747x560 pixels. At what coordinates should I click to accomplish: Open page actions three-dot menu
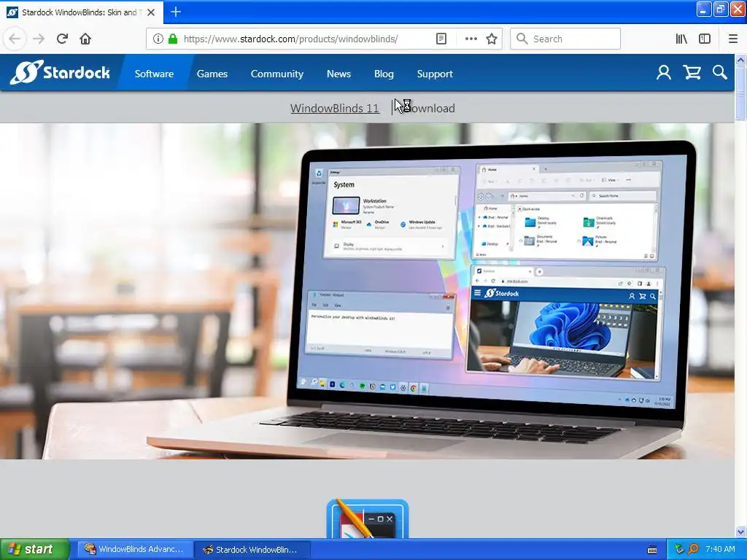(x=471, y=39)
